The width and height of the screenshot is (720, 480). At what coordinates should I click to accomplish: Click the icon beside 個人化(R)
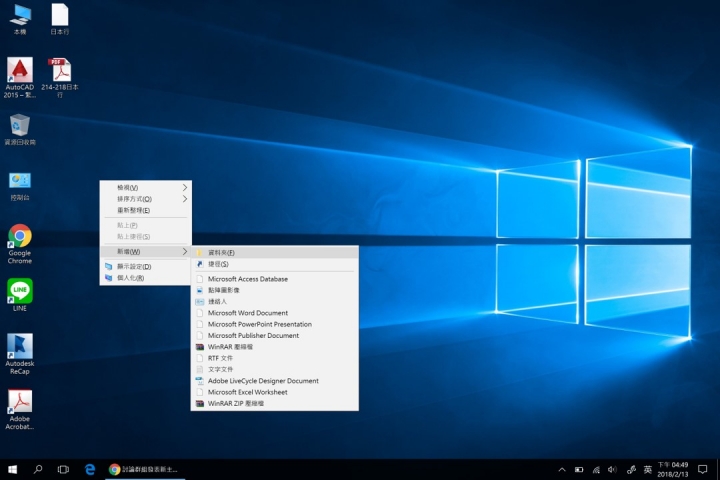[x=108, y=278]
